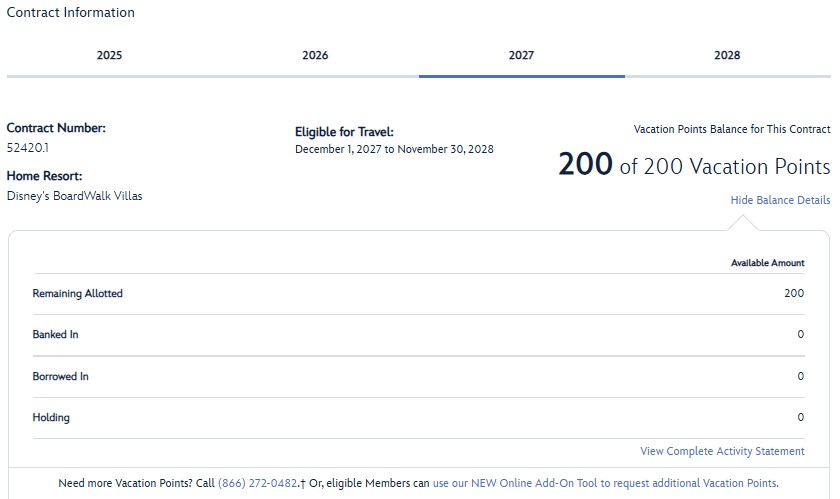Go to the 2028 tab
The width and height of the screenshot is (840, 499).
click(727, 55)
